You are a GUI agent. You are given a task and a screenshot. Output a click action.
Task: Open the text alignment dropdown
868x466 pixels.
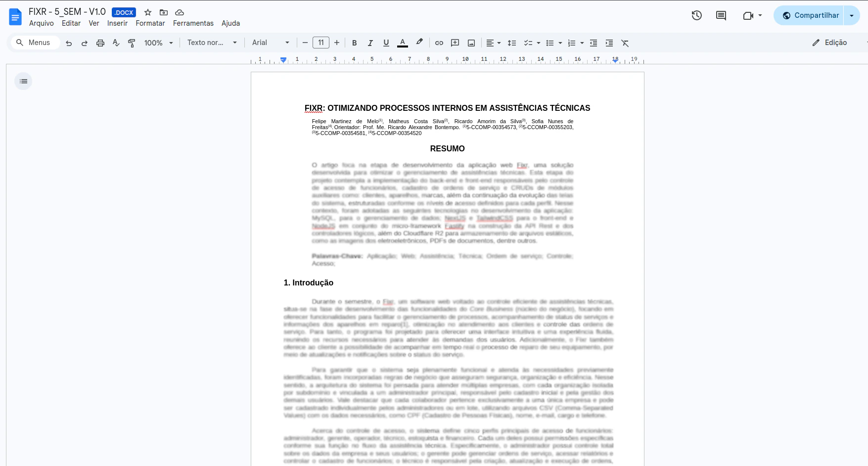[x=493, y=43]
